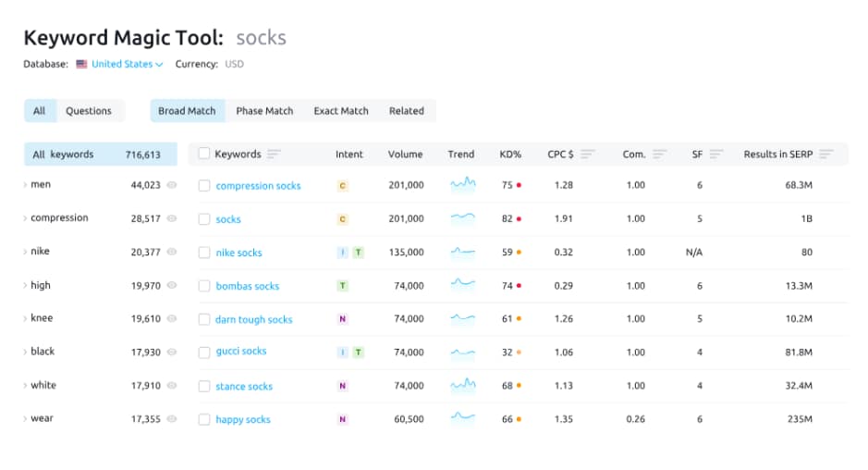This screenshot has width=868, height=470.
Task: Select the Questions tab
Action: click(x=88, y=111)
